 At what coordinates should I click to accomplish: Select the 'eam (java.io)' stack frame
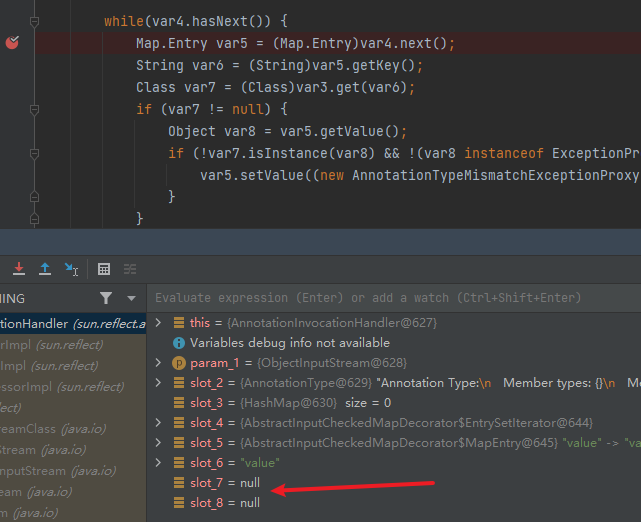73,492
